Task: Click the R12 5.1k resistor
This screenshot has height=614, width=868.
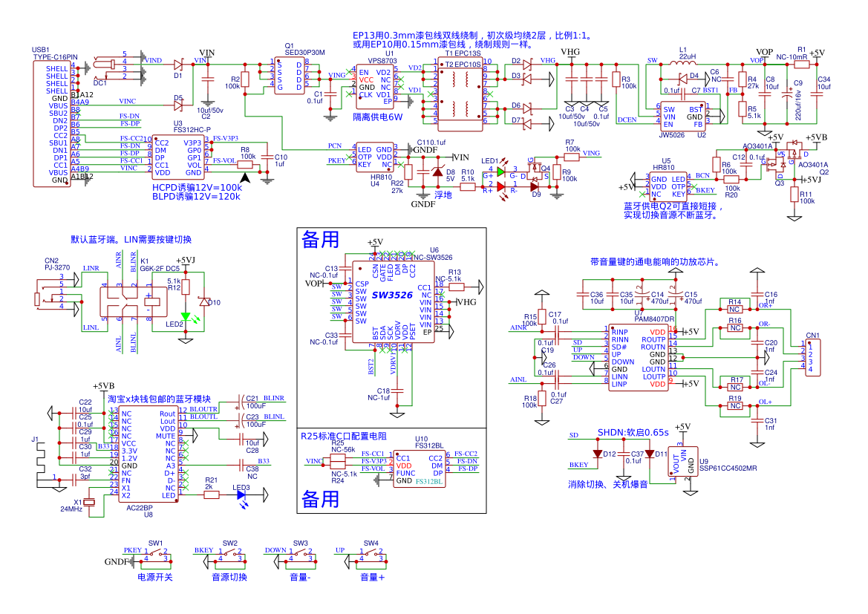Action: [x=186, y=287]
